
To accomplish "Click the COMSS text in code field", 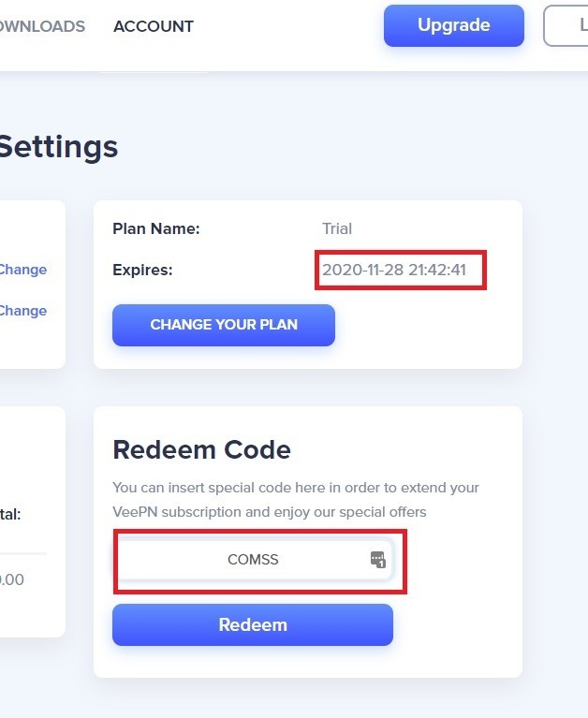I will (253, 559).
